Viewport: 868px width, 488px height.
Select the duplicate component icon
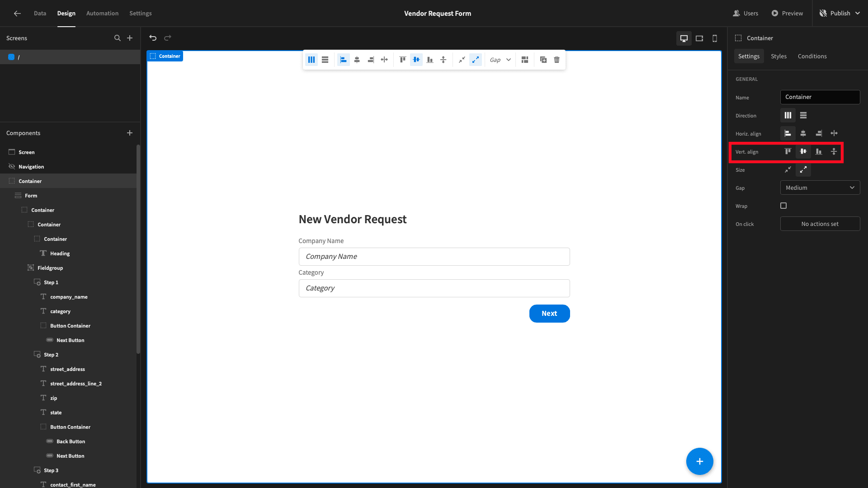pyautogui.click(x=543, y=60)
